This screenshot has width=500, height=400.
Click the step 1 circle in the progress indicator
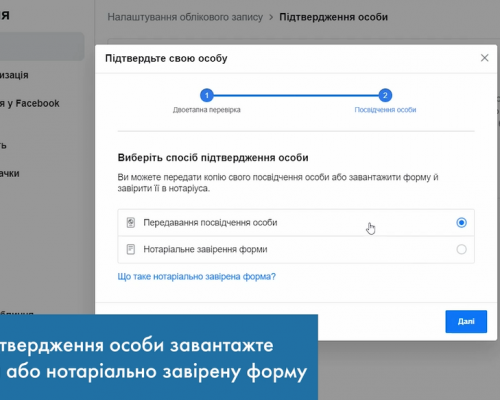207,95
